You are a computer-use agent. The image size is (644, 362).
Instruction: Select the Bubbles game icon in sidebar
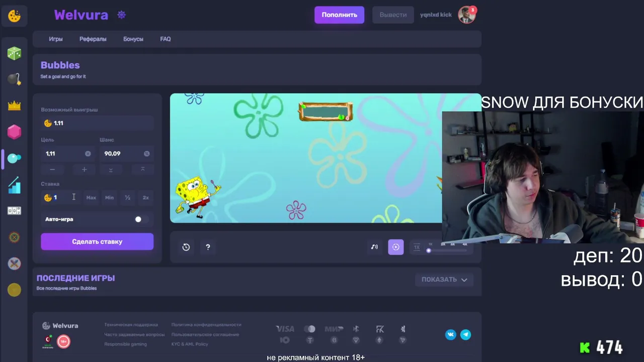coord(14,158)
